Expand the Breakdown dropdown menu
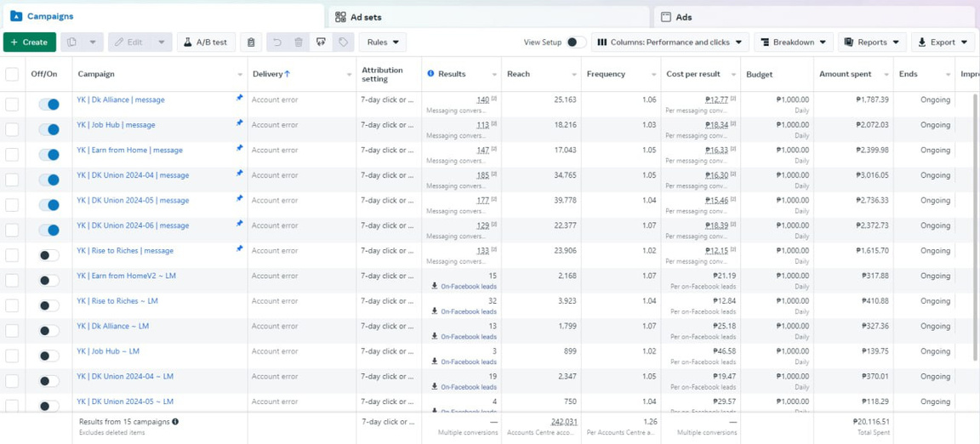Image resolution: width=980 pixels, height=444 pixels. (x=793, y=43)
